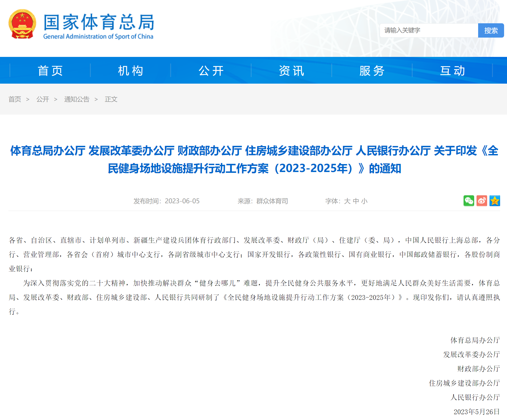Click the 住房城乡建设部办公厅 signature line
Viewport: 507px width, 420px height.
pyautogui.click(x=464, y=383)
